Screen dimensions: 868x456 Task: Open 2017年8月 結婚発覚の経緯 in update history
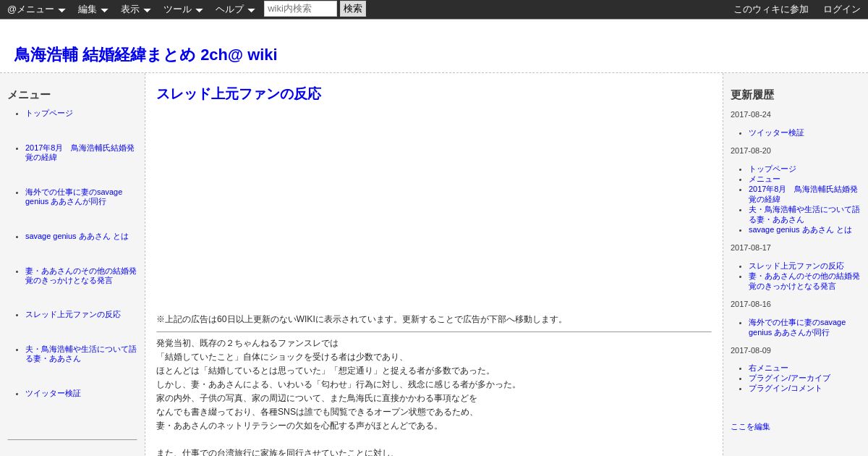[x=804, y=194]
